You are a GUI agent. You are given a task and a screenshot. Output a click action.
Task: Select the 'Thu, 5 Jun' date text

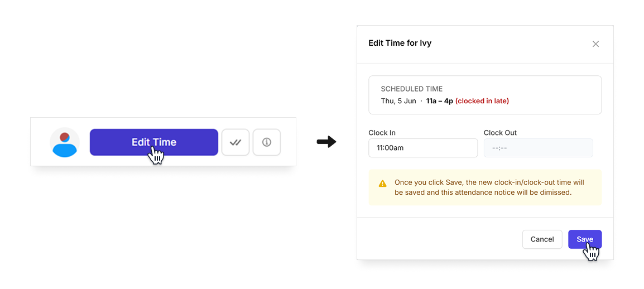pos(398,101)
